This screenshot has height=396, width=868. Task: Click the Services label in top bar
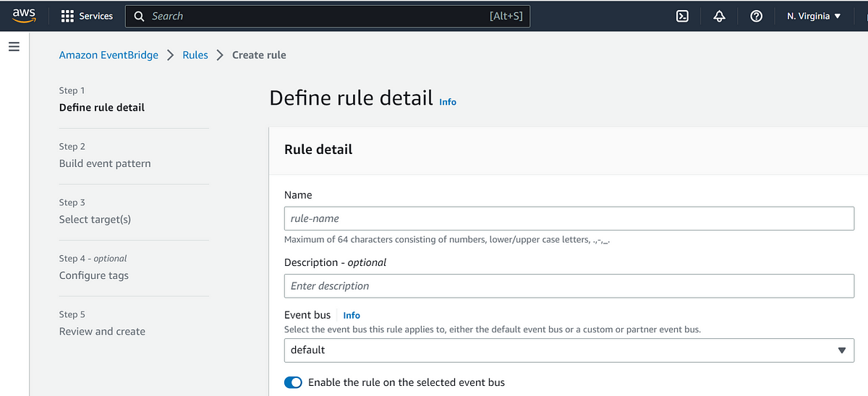click(96, 16)
